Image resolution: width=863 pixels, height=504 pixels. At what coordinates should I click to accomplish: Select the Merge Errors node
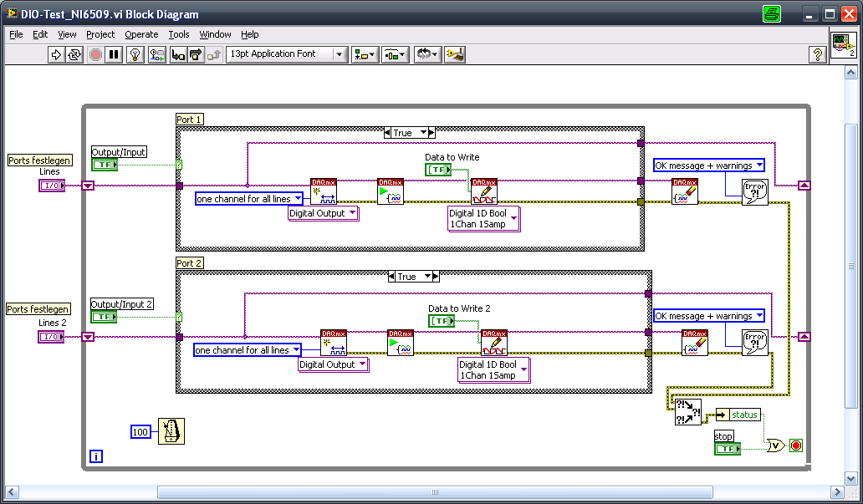tap(688, 412)
